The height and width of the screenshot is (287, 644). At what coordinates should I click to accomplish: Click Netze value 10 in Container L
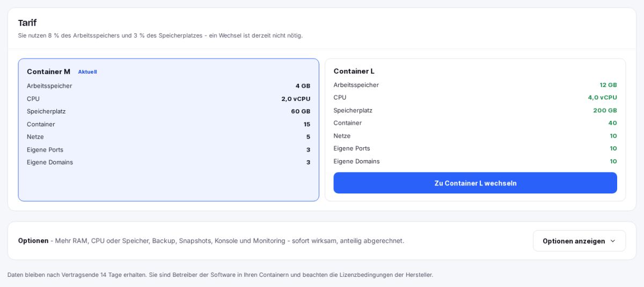tap(613, 136)
